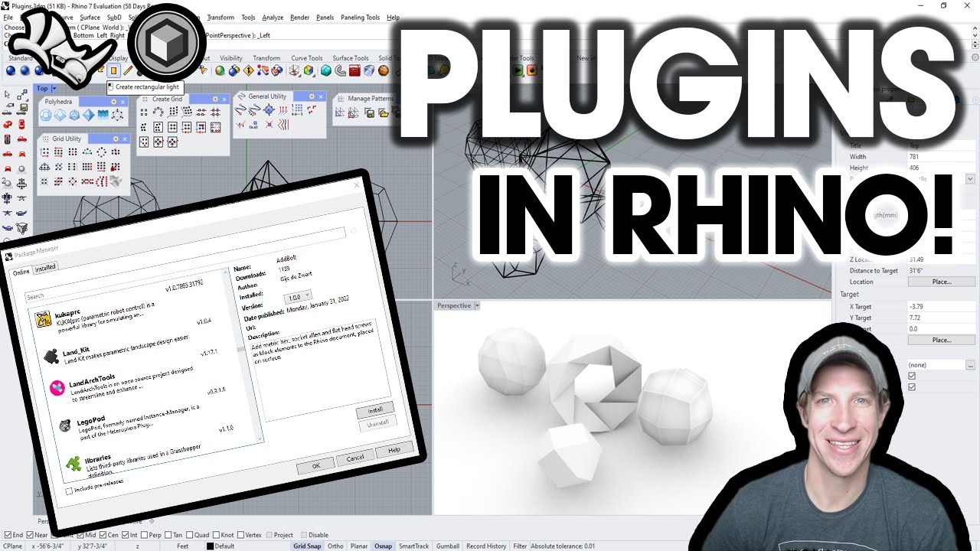Click OK in Package Manager dialog
The height and width of the screenshot is (551, 980).
315,465
